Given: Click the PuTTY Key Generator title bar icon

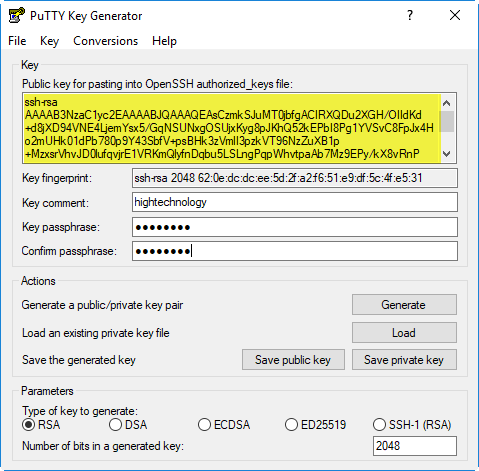Looking at the screenshot, I should [16, 15].
